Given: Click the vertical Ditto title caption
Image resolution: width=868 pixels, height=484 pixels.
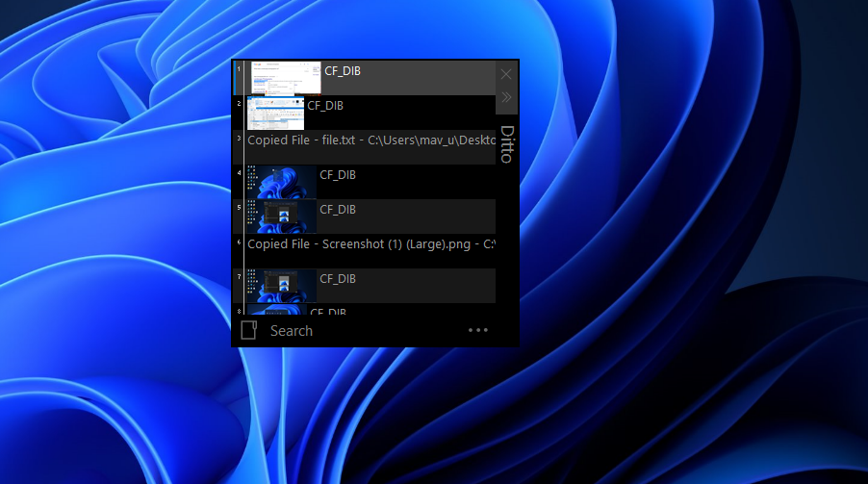Looking at the screenshot, I should click(x=506, y=144).
